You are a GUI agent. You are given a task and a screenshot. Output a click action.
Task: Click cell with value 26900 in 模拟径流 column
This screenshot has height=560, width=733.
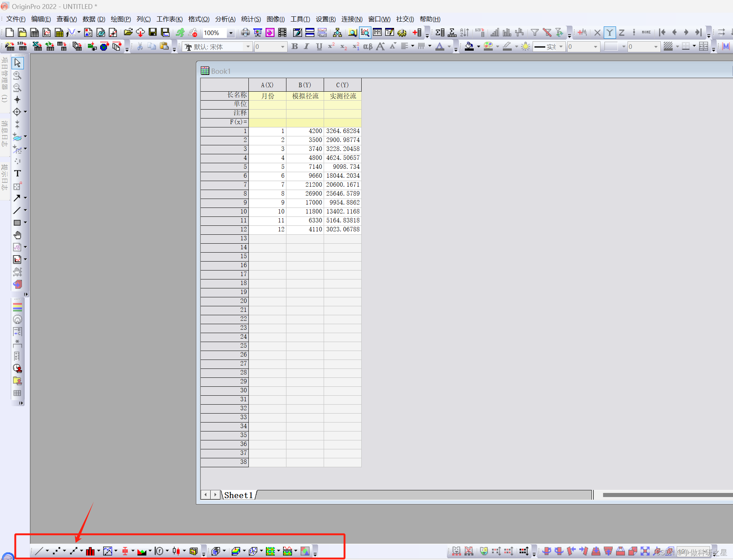(x=305, y=193)
